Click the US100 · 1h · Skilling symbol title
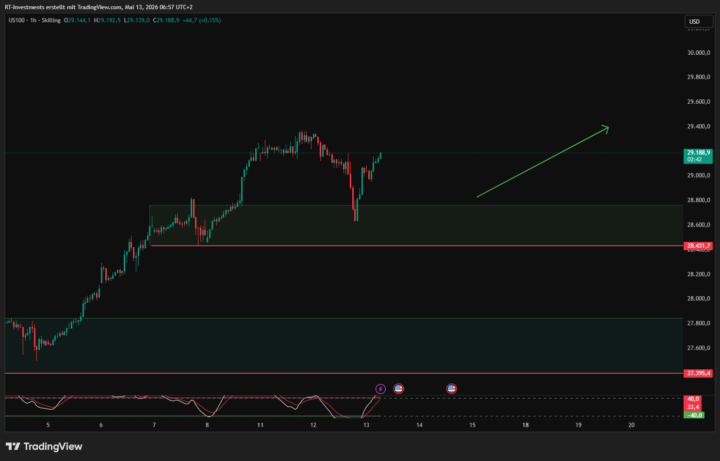Image resolution: width=720 pixels, height=461 pixels. [x=34, y=20]
